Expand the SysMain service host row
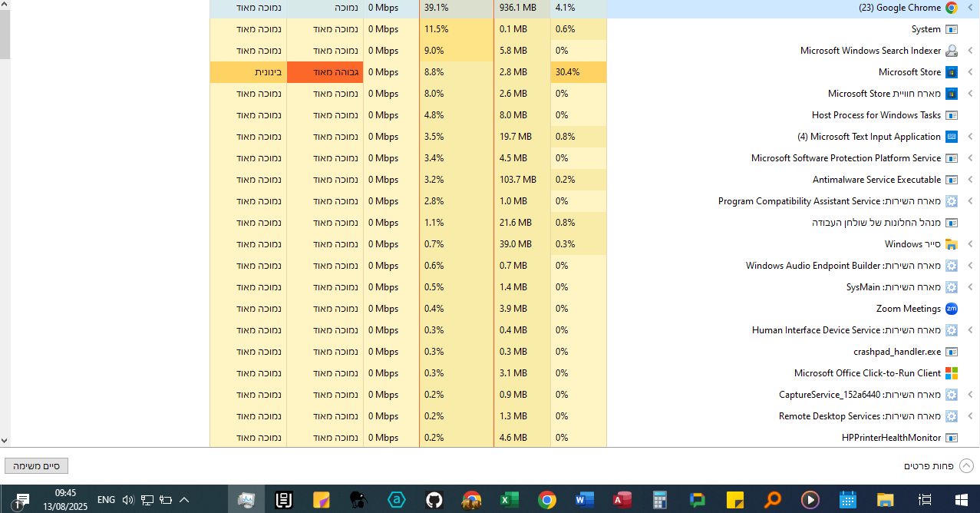 [970, 287]
